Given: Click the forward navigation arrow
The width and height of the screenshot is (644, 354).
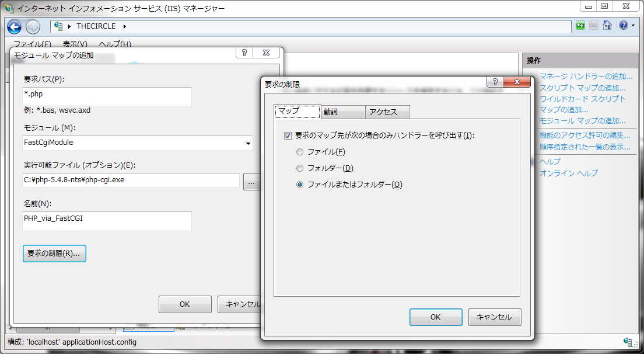Looking at the screenshot, I should 33,26.
